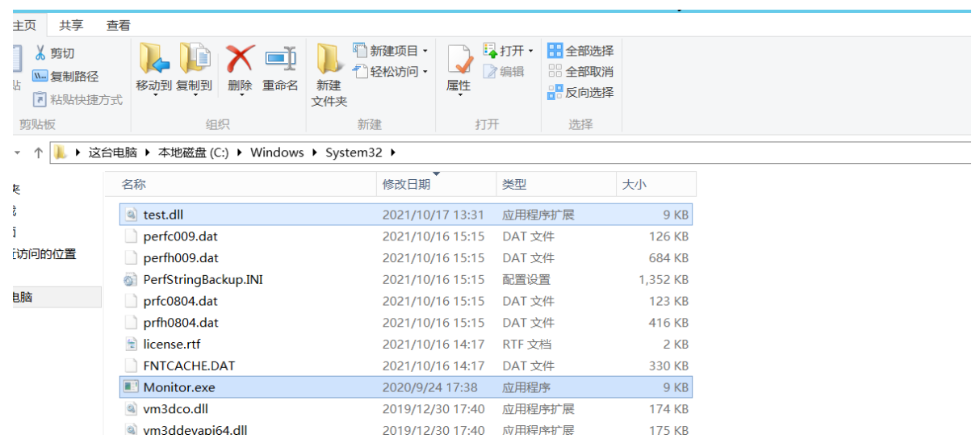Click the Monitor.exe application icon
The height and width of the screenshot is (447, 980).
pos(131,387)
